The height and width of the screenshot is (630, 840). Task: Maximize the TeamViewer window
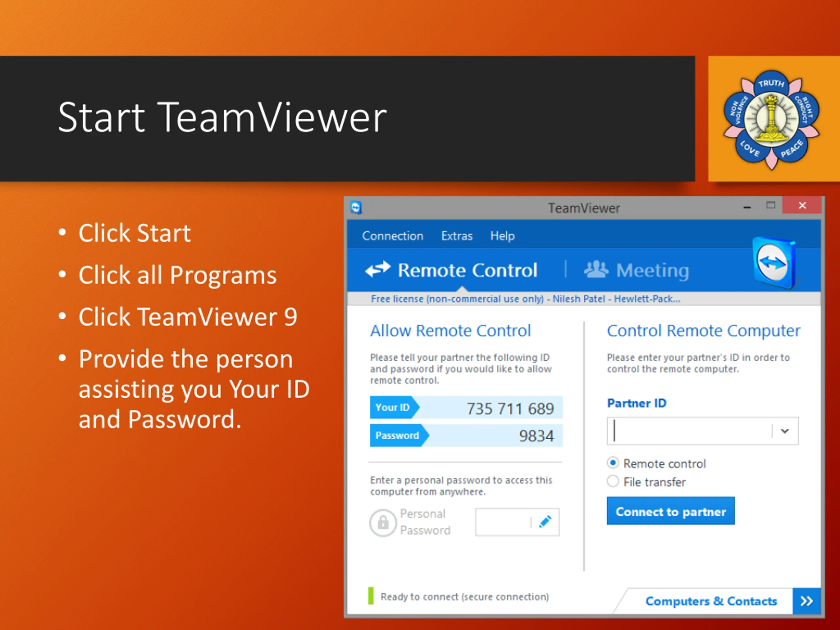click(x=770, y=205)
